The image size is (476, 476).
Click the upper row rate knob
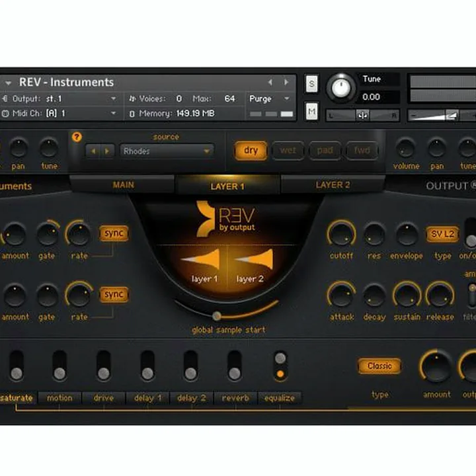[x=78, y=234]
